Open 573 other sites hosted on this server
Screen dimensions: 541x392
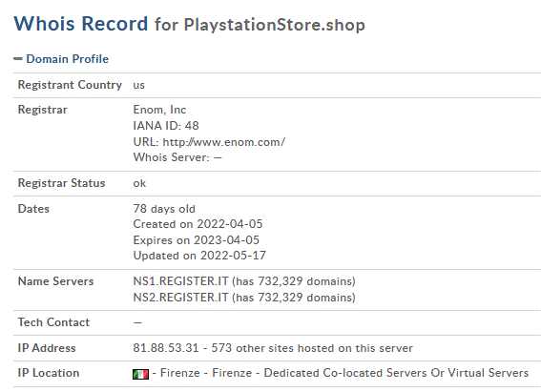(312, 348)
